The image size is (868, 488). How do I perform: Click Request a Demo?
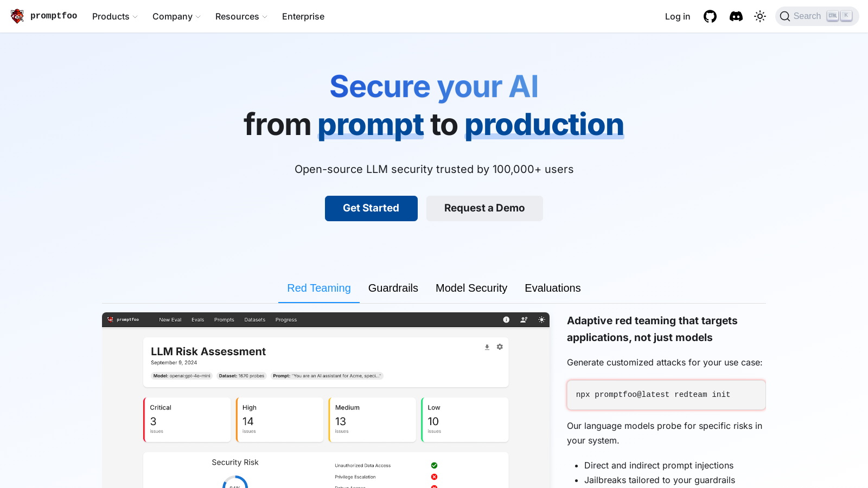[x=484, y=208]
